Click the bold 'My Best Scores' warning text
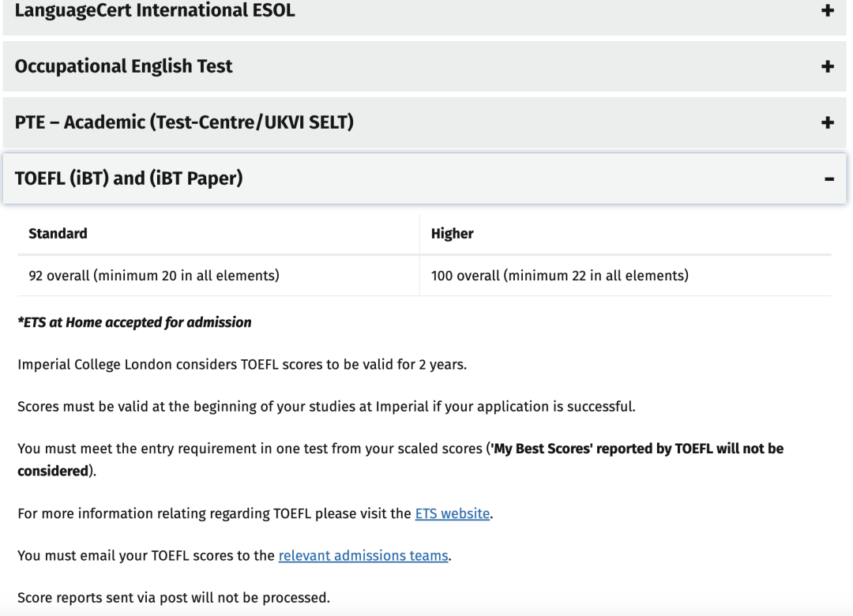The width and height of the screenshot is (853, 616). [x=637, y=449]
